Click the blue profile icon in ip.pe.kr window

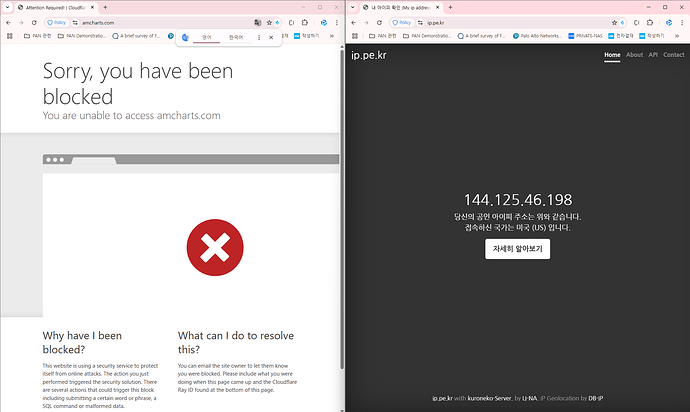tap(669, 22)
